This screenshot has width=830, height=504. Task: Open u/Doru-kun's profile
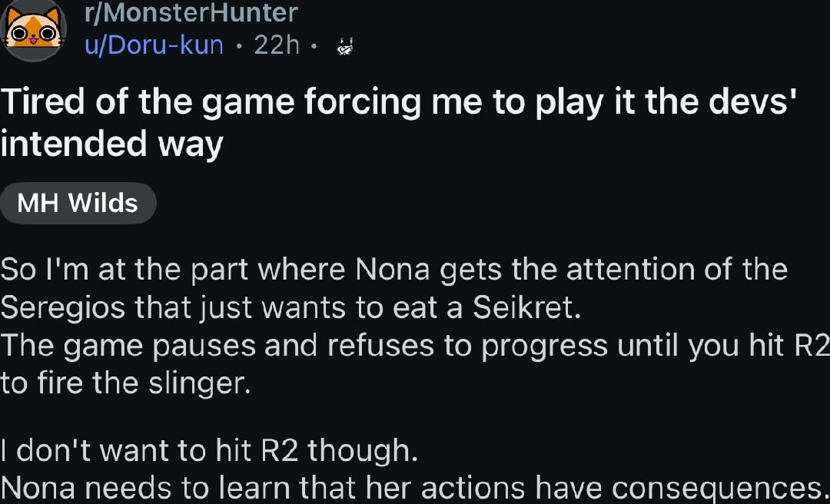[154, 45]
